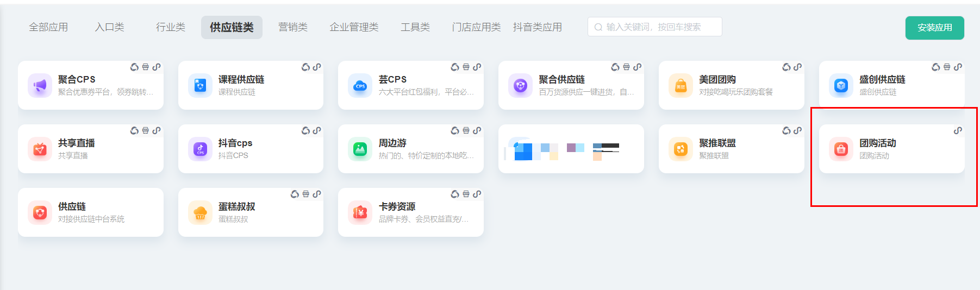Open the 周边游 app card

(411, 149)
